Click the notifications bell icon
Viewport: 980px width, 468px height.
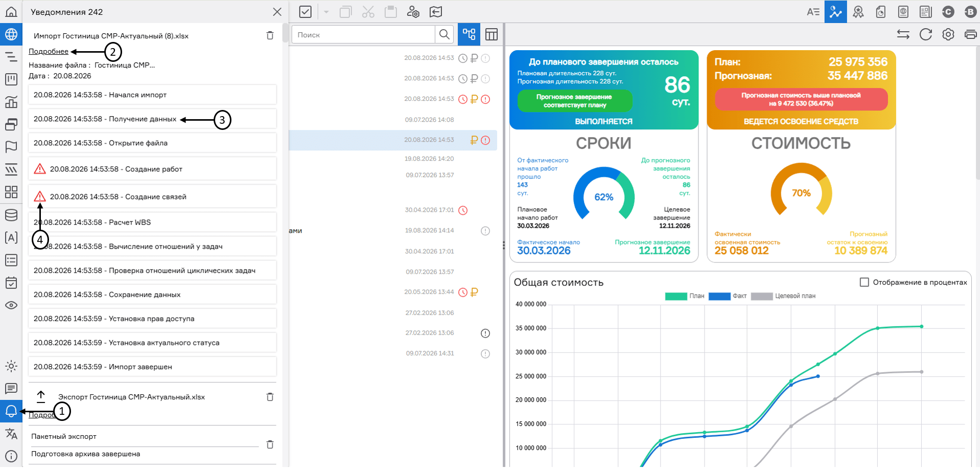coord(11,411)
